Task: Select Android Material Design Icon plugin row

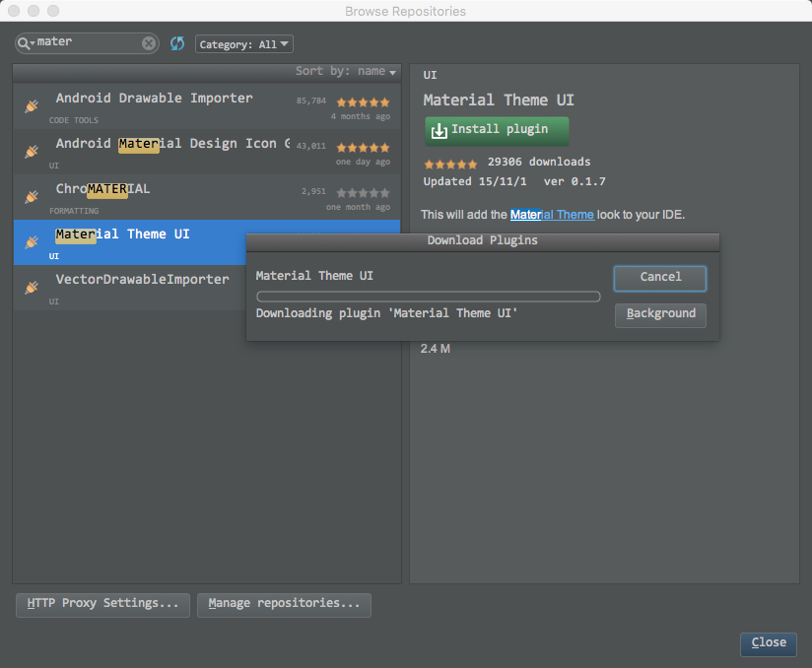Action: (207, 152)
